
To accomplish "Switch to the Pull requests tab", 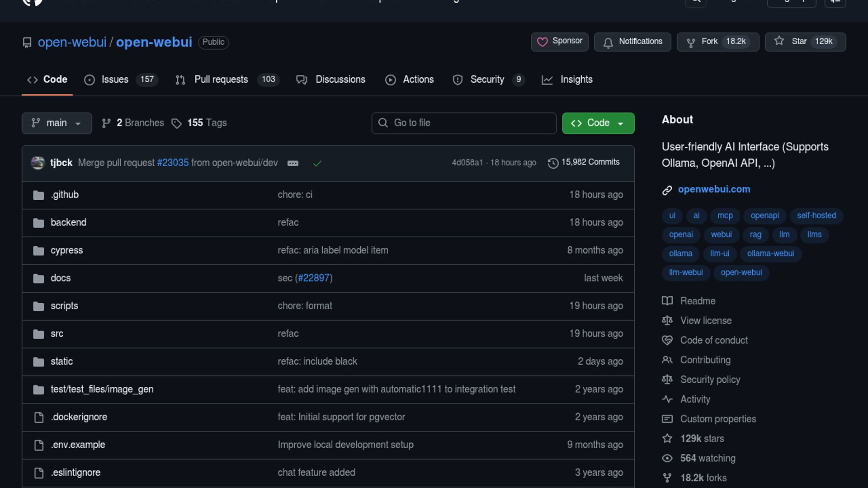I will click(221, 80).
